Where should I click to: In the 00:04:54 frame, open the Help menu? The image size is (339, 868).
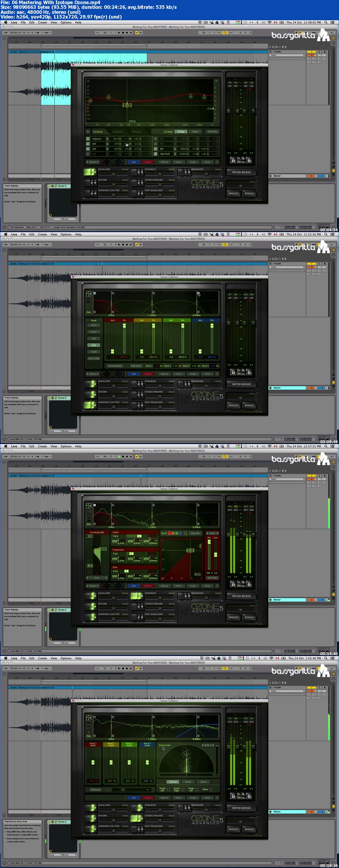click(78, 23)
